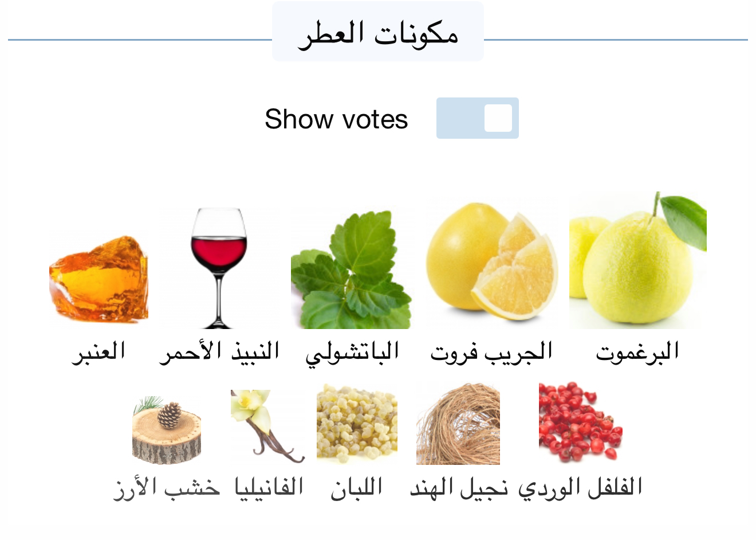Click the نجيل الهند label
Viewport: 756px width, 540px height.
[458, 488]
